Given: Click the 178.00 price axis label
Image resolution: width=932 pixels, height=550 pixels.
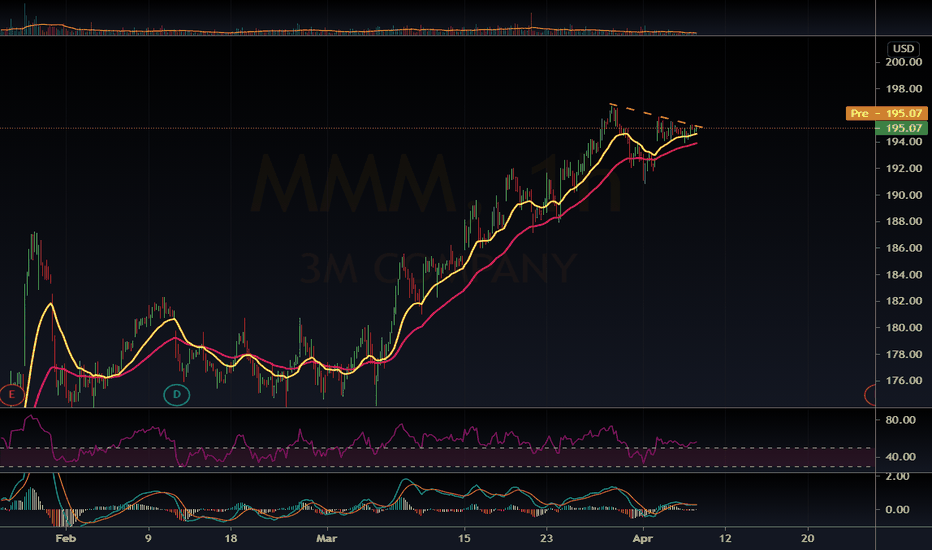Looking at the screenshot, I should 903,354.
